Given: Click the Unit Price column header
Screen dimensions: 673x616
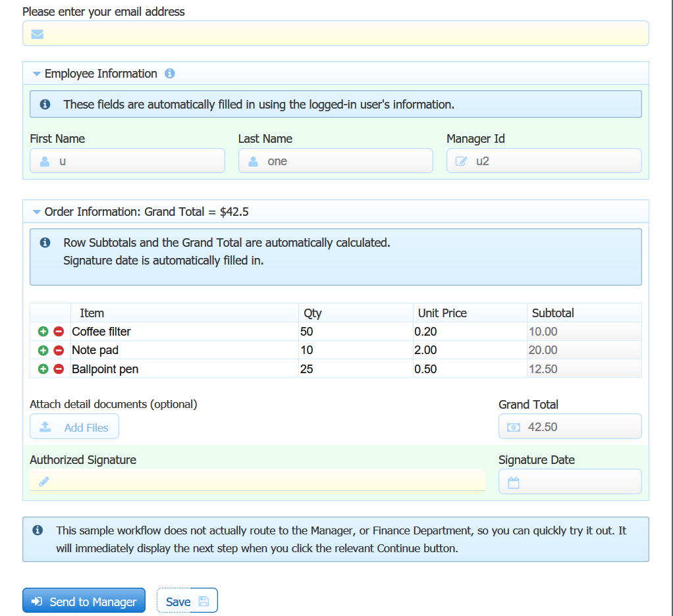Looking at the screenshot, I should click(470, 313).
